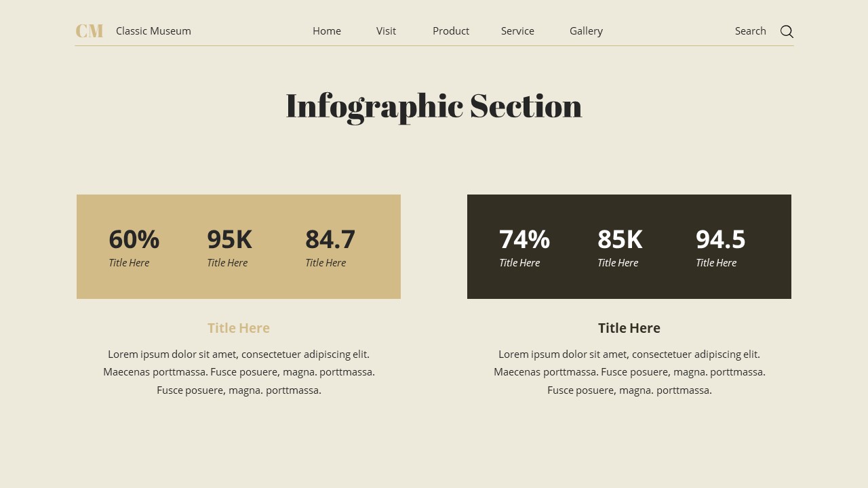Open the Visit navigation menu

point(386,30)
